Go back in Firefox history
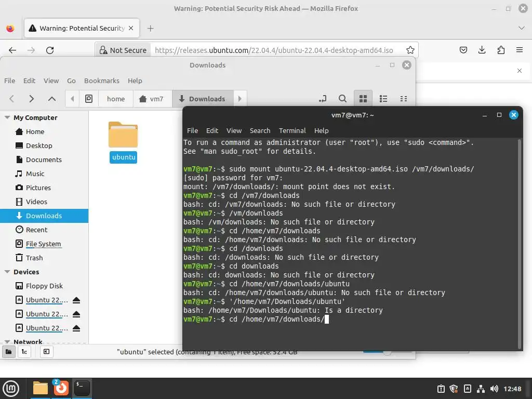The image size is (532, 399). (12, 50)
